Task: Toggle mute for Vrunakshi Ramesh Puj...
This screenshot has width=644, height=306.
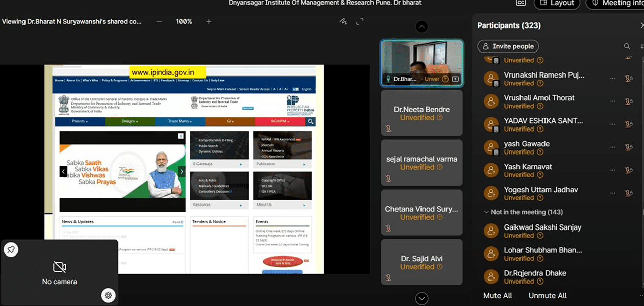Action: [629, 79]
